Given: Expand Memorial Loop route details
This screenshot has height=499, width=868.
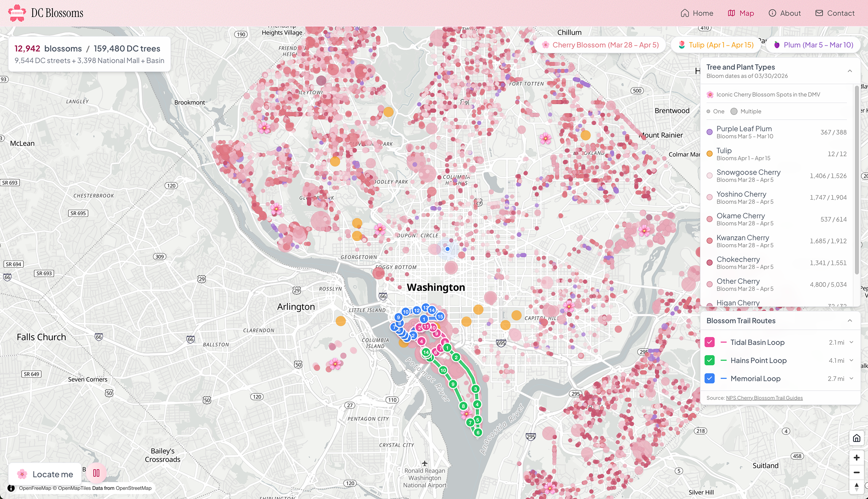Looking at the screenshot, I should point(851,378).
